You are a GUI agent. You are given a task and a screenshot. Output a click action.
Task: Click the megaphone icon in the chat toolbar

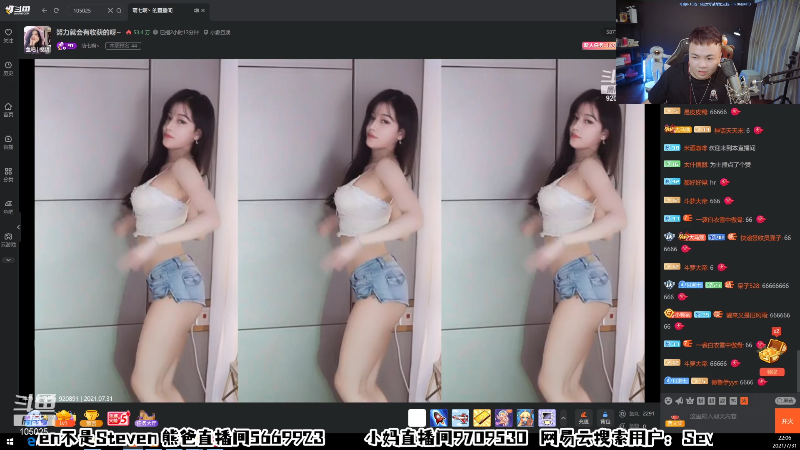[x=679, y=401]
